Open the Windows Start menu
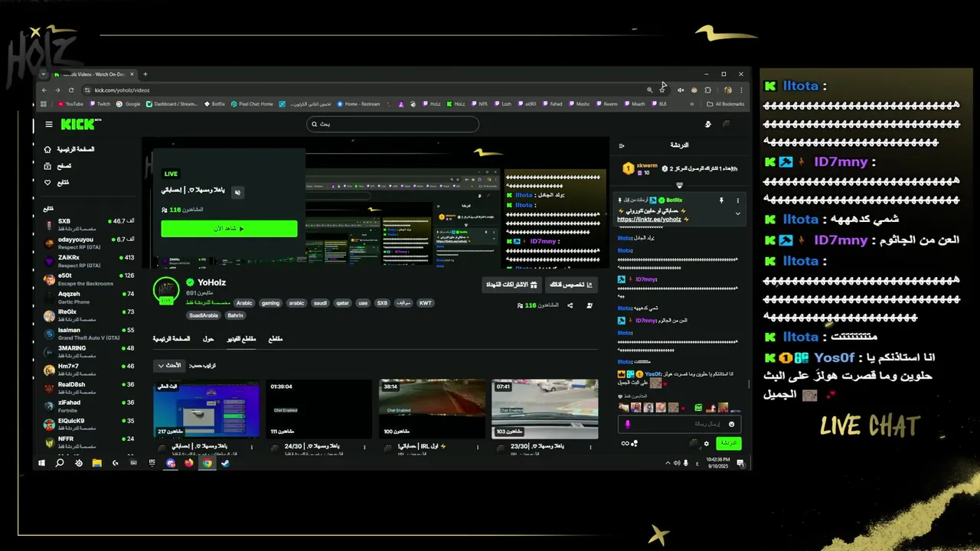The height and width of the screenshot is (551, 980). pyautogui.click(x=41, y=463)
